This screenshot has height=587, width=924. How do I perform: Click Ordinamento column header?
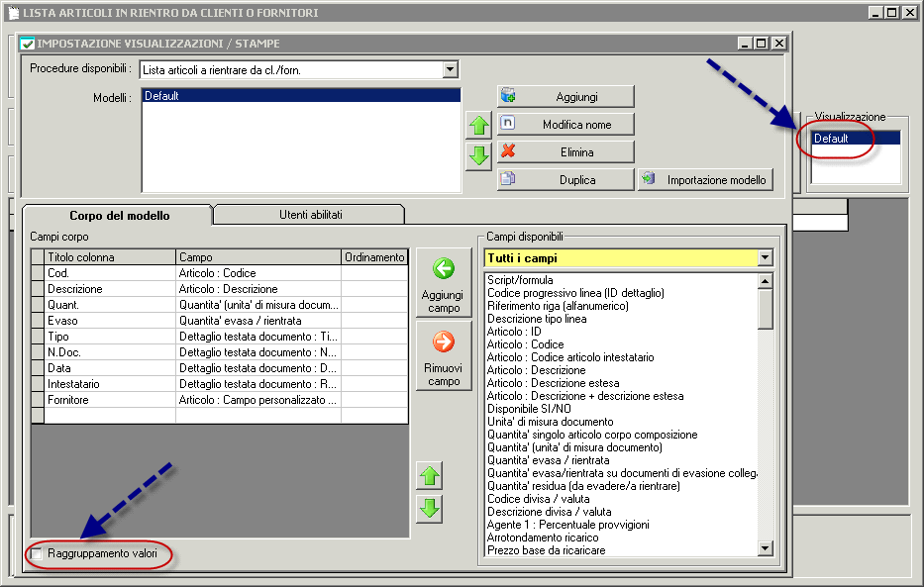[x=374, y=256]
